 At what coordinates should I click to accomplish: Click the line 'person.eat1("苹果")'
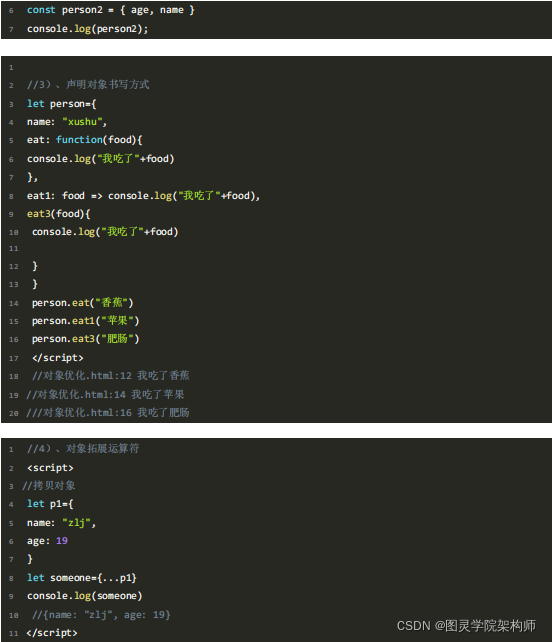(85, 321)
